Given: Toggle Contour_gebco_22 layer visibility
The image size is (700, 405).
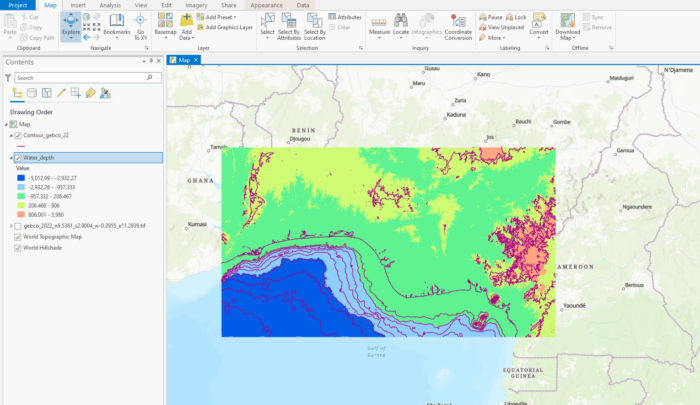Looking at the screenshot, I should 18,135.
